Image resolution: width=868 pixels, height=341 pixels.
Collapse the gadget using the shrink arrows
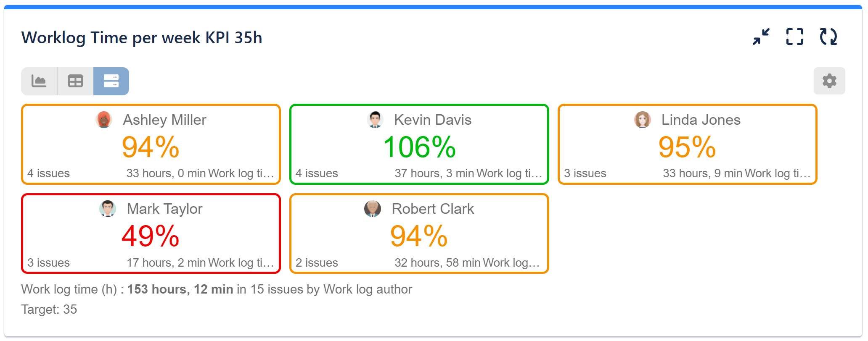(761, 37)
